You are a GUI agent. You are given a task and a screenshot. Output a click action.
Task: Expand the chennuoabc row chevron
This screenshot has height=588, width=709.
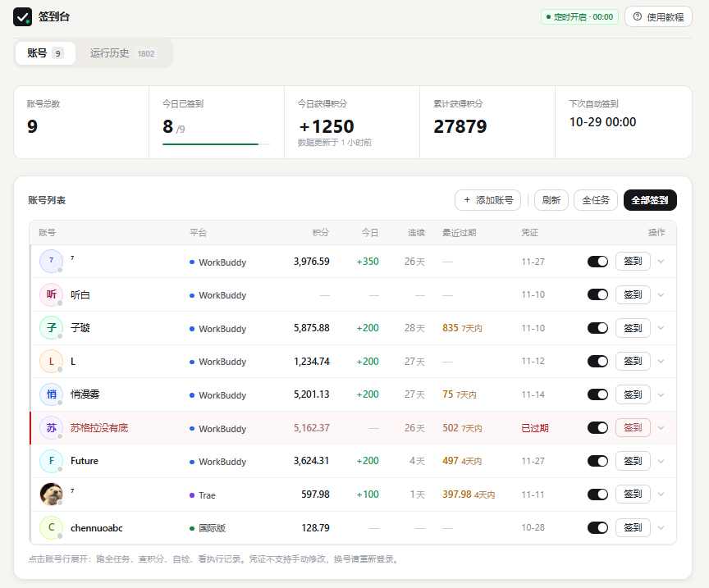(661, 527)
